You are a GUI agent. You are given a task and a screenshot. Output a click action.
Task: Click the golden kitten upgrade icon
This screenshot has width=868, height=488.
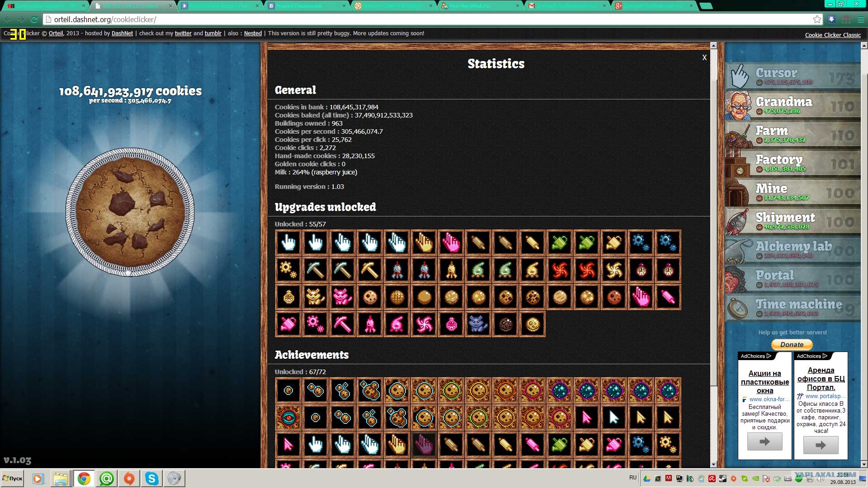click(316, 297)
